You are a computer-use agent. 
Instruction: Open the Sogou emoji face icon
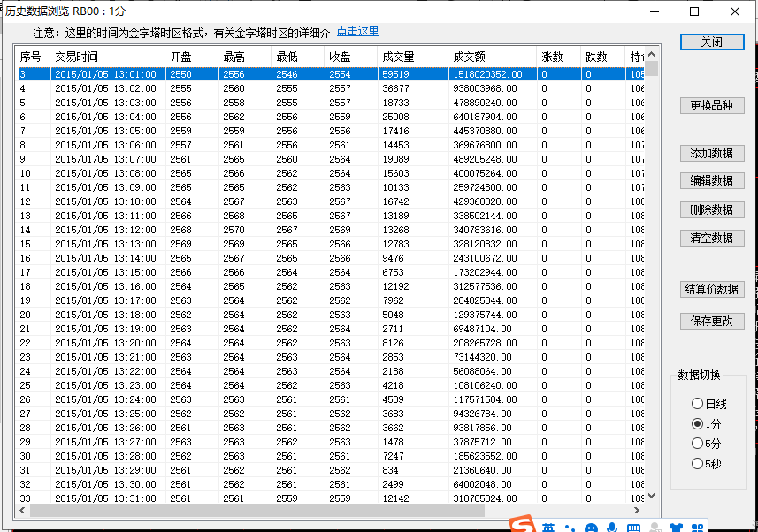coord(590,528)
